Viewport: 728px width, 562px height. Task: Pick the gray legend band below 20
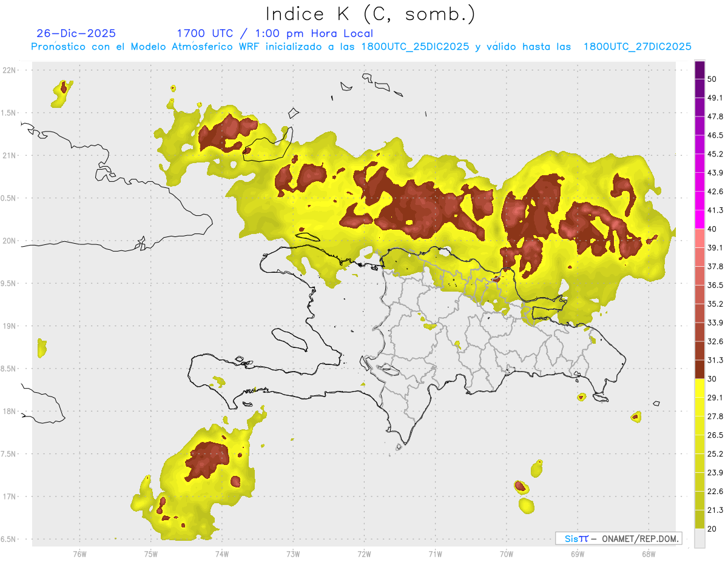(699, 538)
